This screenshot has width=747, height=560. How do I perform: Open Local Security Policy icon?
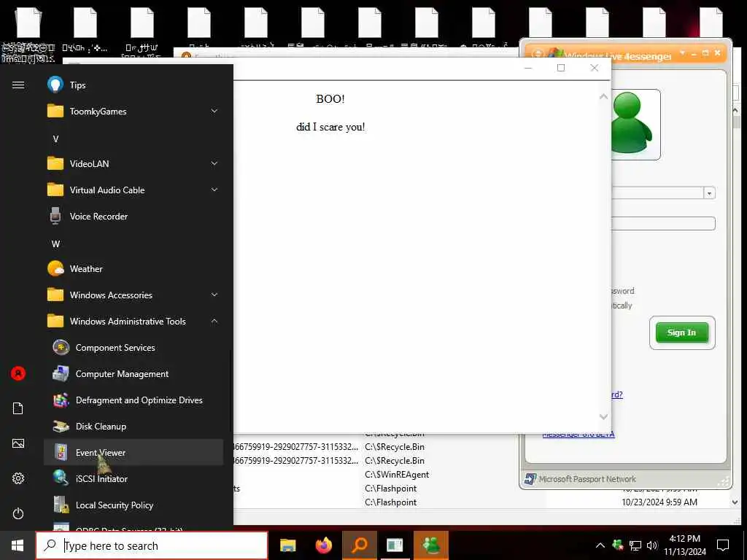pos(61,505)
